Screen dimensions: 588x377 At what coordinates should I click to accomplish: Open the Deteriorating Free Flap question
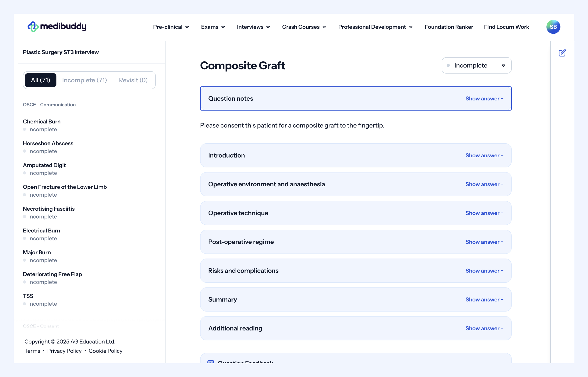(x=52, y=274)
